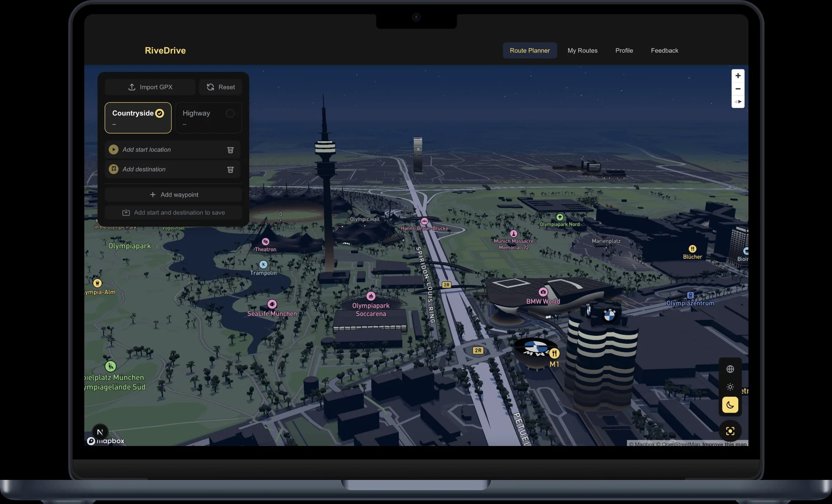Click the start location play marker icon
Screen dimensions: 832x504
tap(113, 150)
